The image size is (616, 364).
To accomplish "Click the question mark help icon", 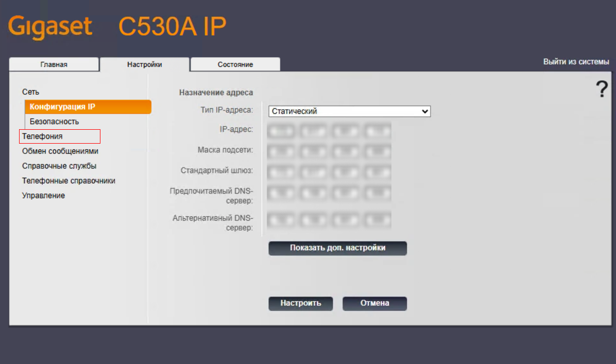I will [602, 89].
